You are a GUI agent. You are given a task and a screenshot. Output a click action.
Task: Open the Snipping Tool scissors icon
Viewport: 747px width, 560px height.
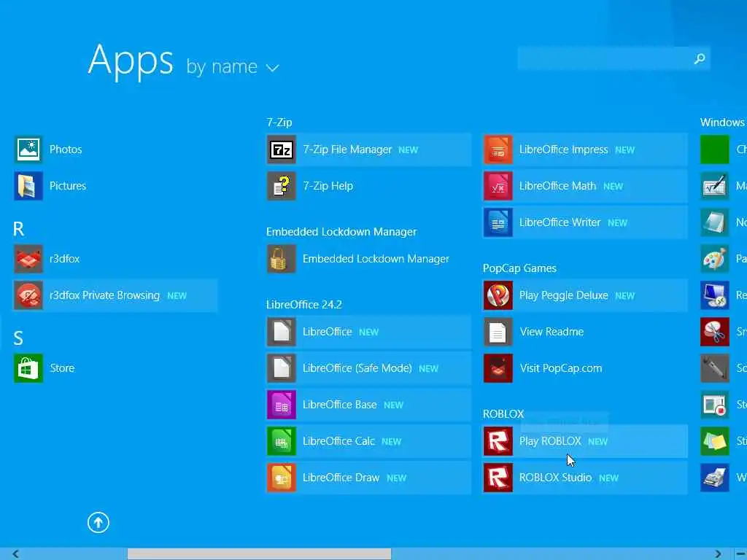(x=715, y=332)
